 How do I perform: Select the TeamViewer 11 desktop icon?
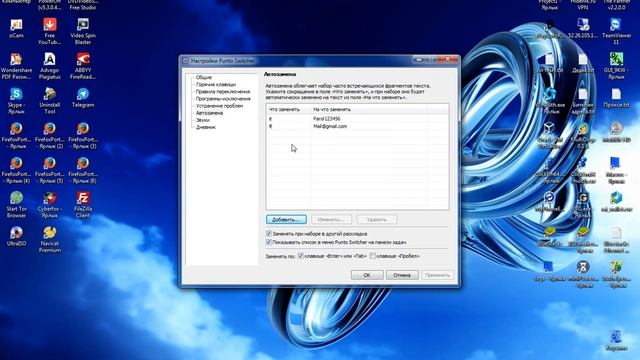point(616,31)
